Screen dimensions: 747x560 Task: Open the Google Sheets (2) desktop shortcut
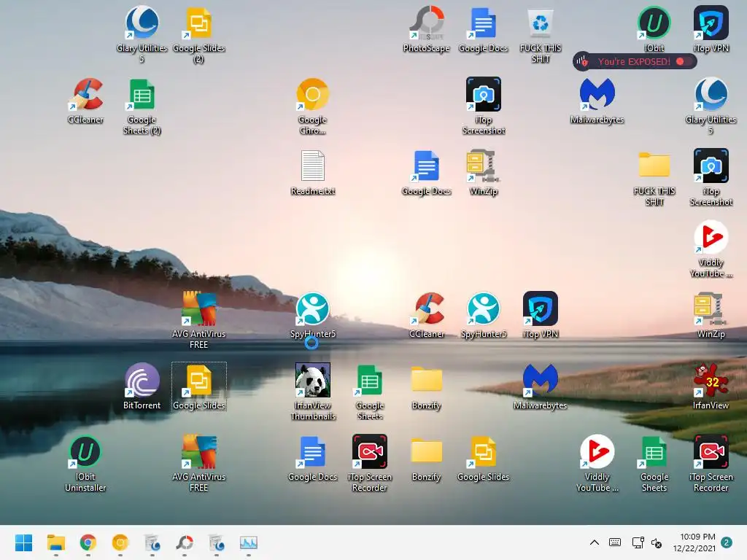point(142,106)
